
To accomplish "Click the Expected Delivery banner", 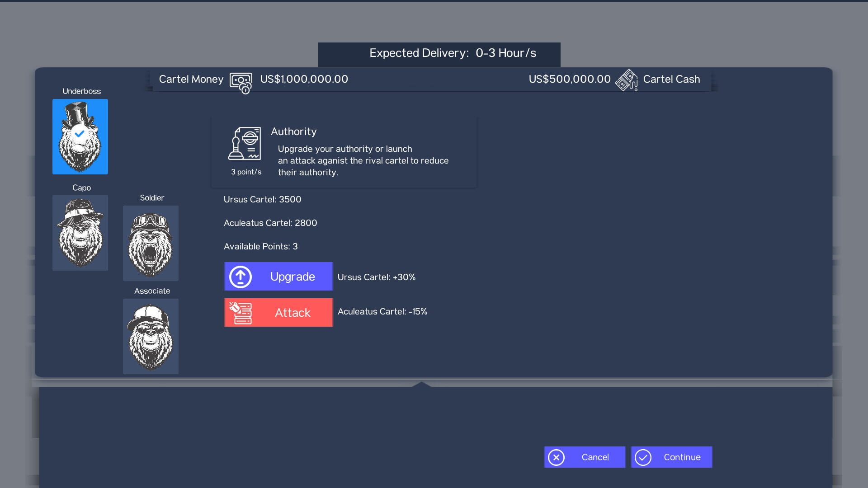I will (439, 53).
